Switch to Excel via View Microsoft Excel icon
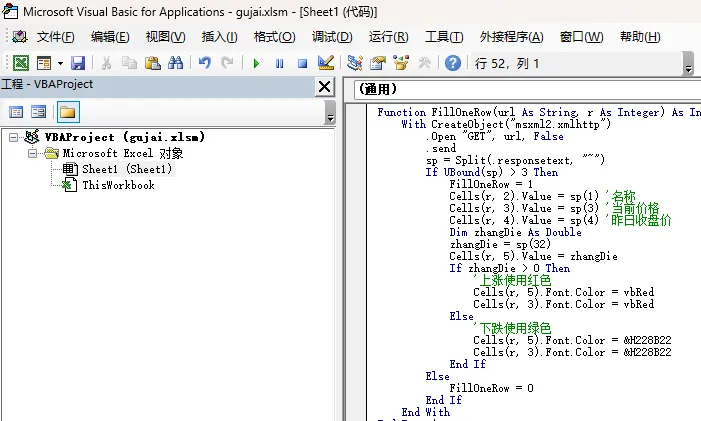The height and width of the screenshot is (421, 701). 21,63
